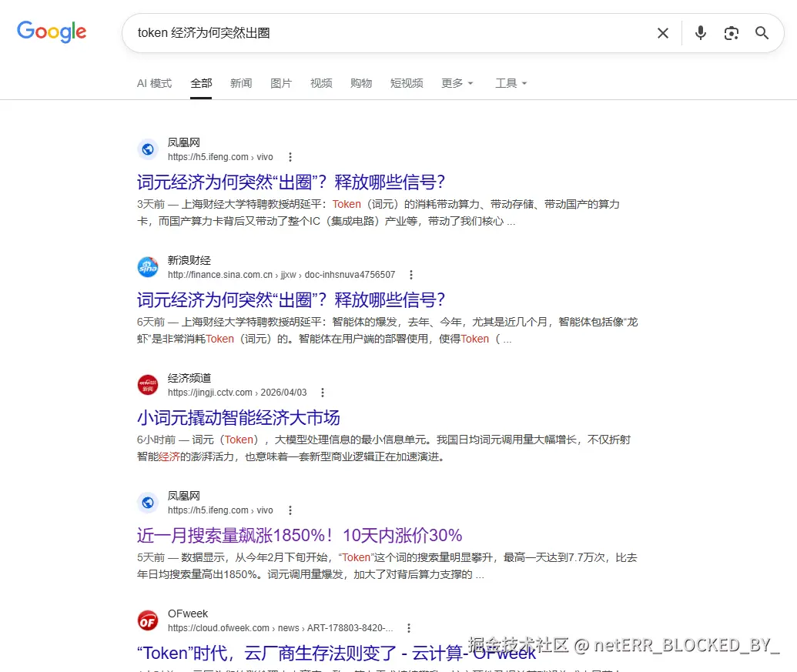Click the Google logo
The width and height of the screenshot is (797, 672).
(x=51, y=32)
